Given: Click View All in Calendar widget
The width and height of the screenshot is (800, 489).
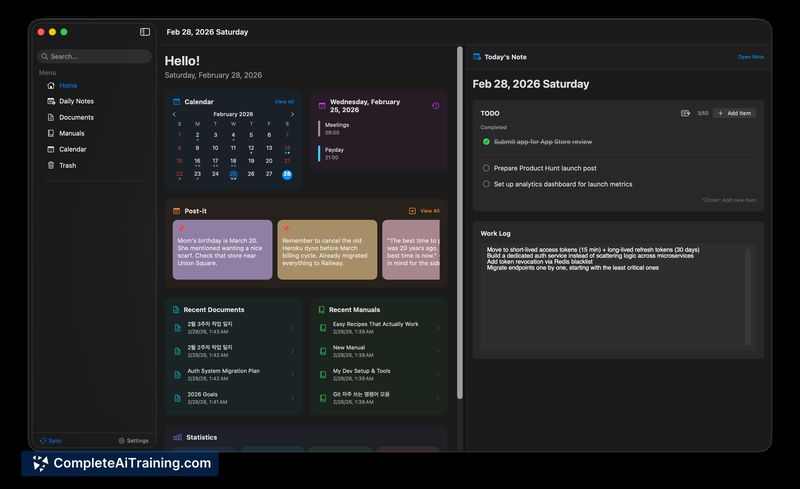Looking at the screenshot, I should pos(284,102).
